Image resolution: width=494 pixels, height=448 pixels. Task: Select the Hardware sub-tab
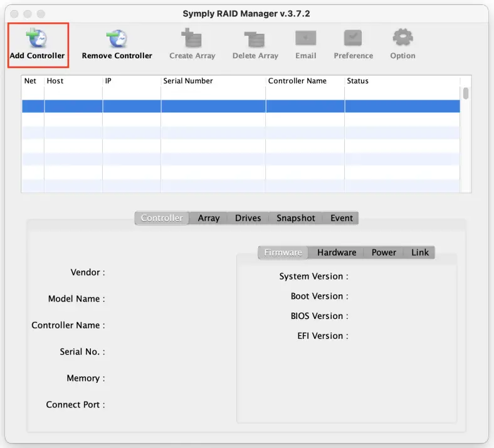pyautogui.click(x=337, y=252)
